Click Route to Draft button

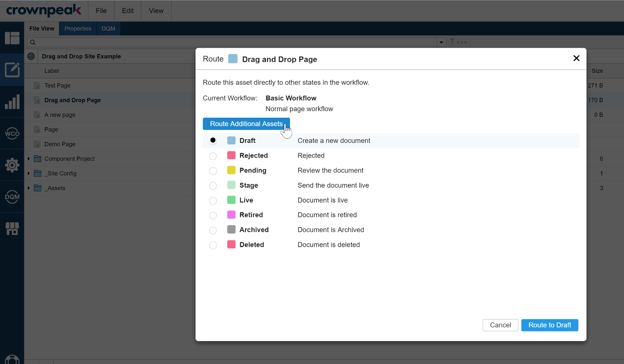[x=550, y=325]
